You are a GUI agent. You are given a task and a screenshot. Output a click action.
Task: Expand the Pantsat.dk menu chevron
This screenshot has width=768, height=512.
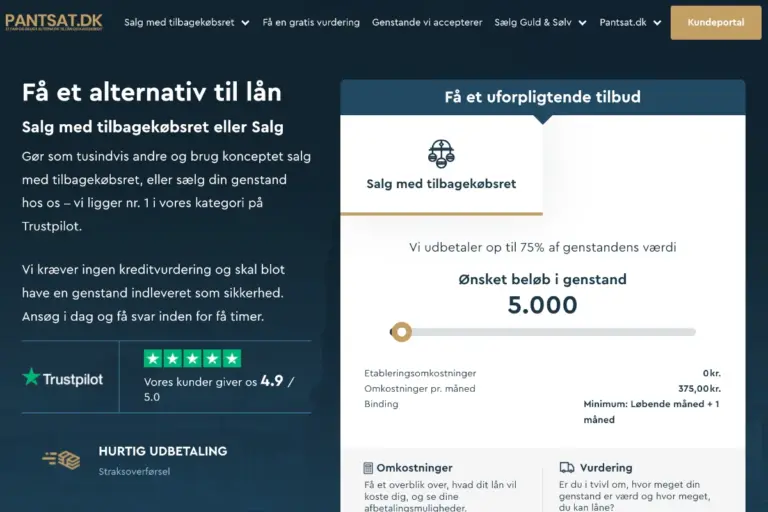657,23
